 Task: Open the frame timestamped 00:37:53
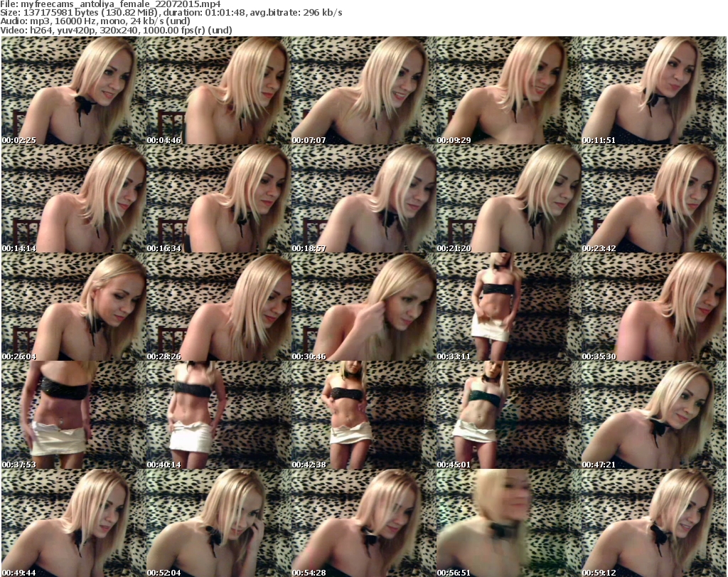[x=73, y=415]
